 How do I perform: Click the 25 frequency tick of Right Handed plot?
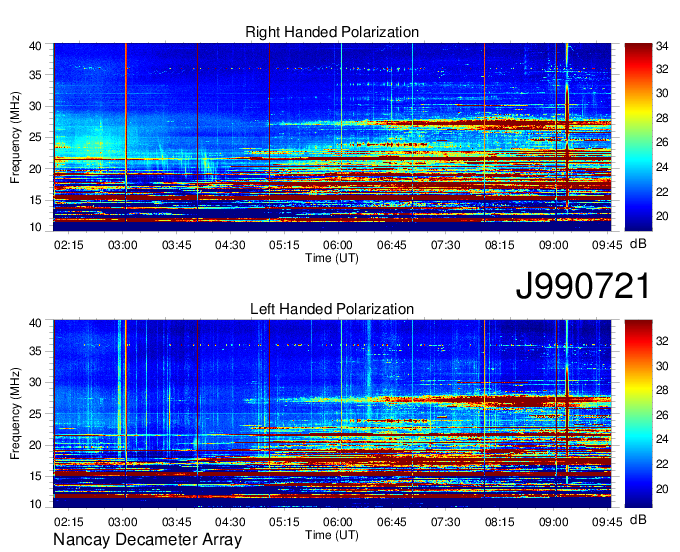pyautogui.click(x=36, y=138)
